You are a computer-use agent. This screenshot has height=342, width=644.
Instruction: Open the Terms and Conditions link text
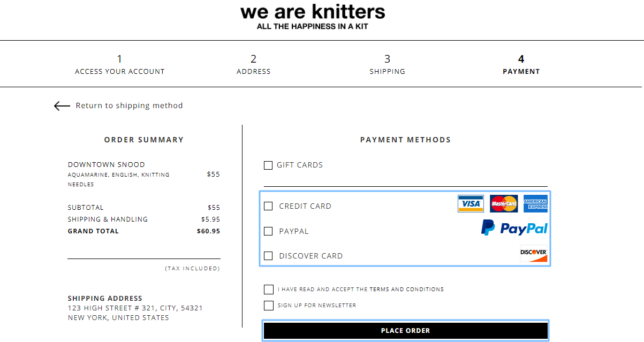tap(407, 290)
